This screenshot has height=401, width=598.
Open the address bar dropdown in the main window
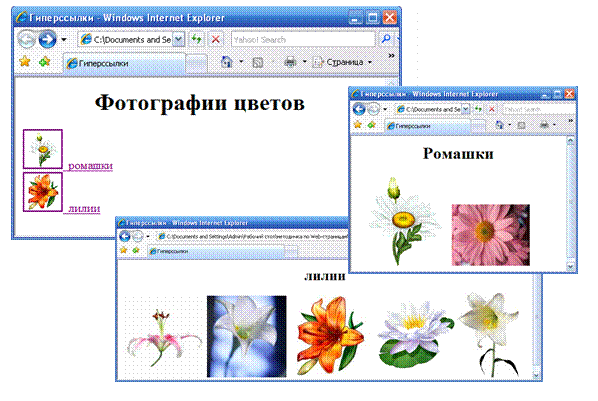click(x=178, y=39)
